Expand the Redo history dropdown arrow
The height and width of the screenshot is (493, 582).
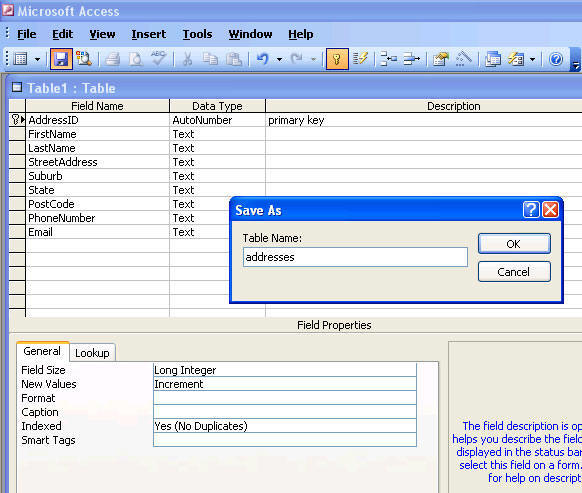pos(313,59)
